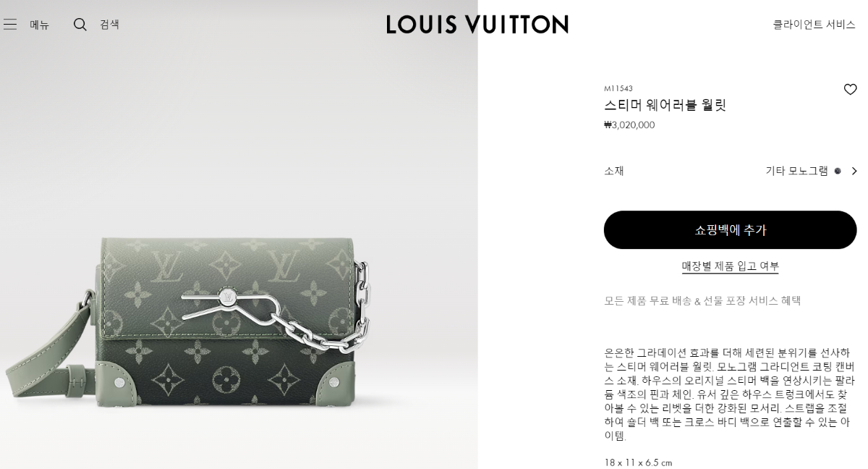Click the product code M11543

point(618,88)
